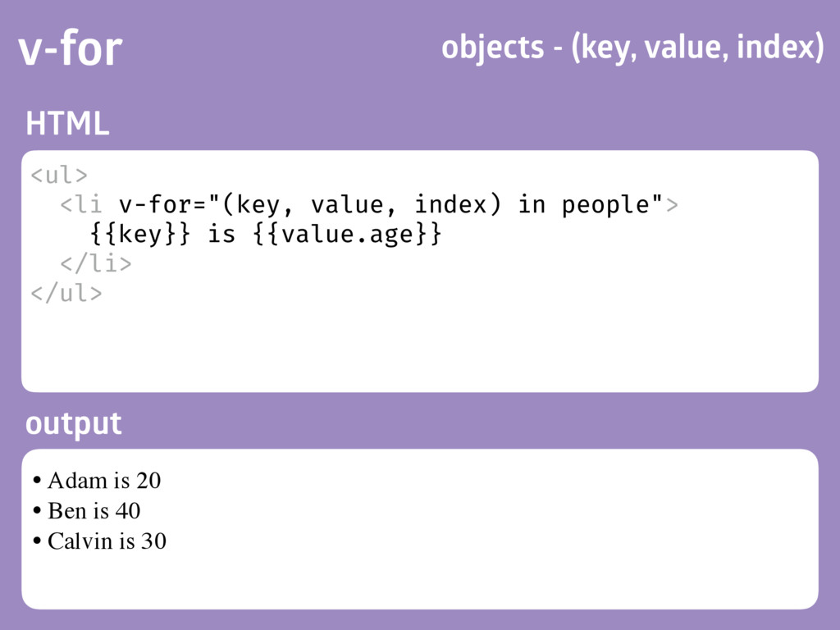Click the objects (key, value, index) subtitle

point(632,48)
